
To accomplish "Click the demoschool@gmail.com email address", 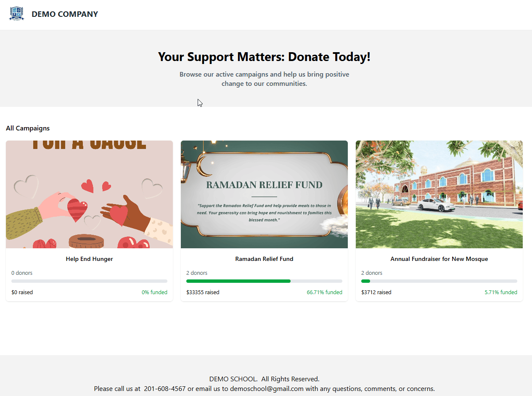I will click(x=267, y=389).
